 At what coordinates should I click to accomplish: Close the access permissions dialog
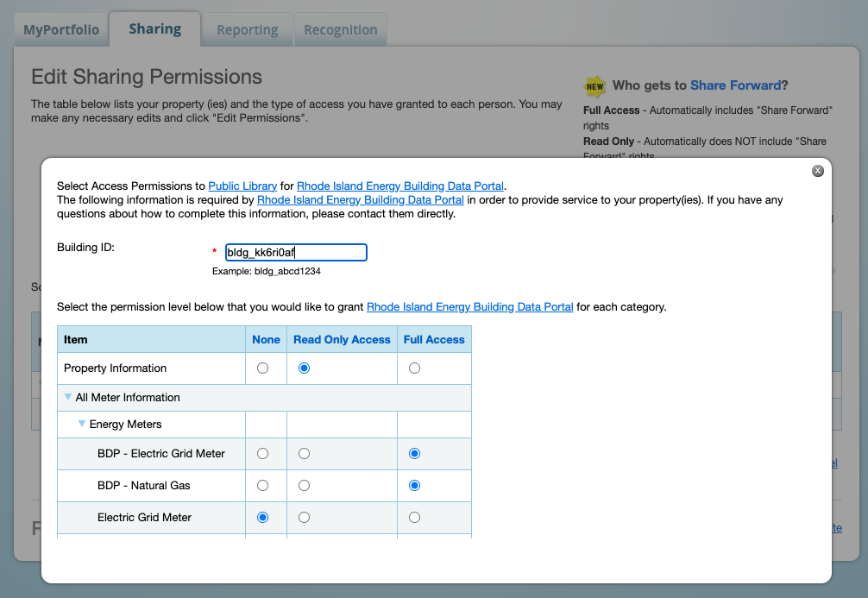click(x=818, y=171)
